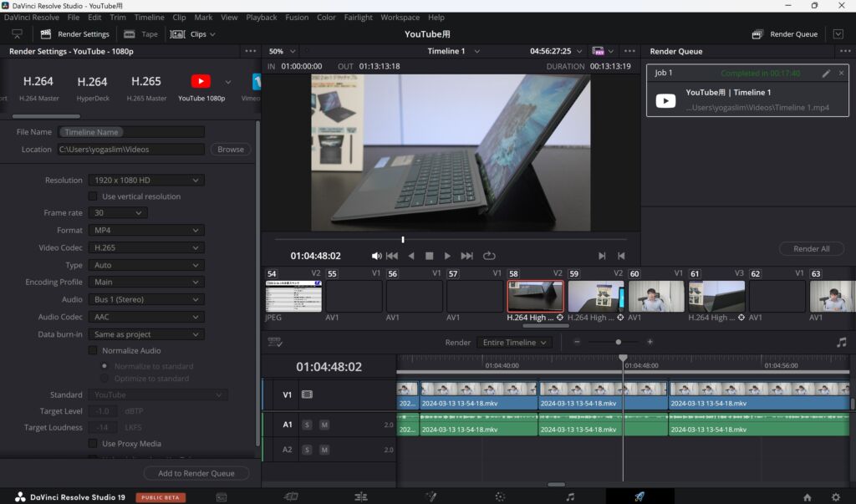
Task: Click the V1 track clip icon
Action: click(307, 395)
